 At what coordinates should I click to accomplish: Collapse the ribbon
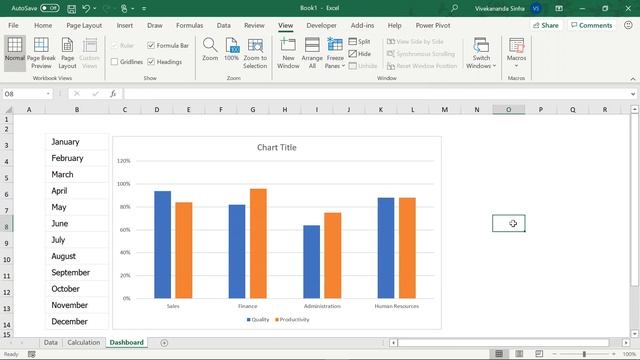pyautogui.click(x=633, y=79)
